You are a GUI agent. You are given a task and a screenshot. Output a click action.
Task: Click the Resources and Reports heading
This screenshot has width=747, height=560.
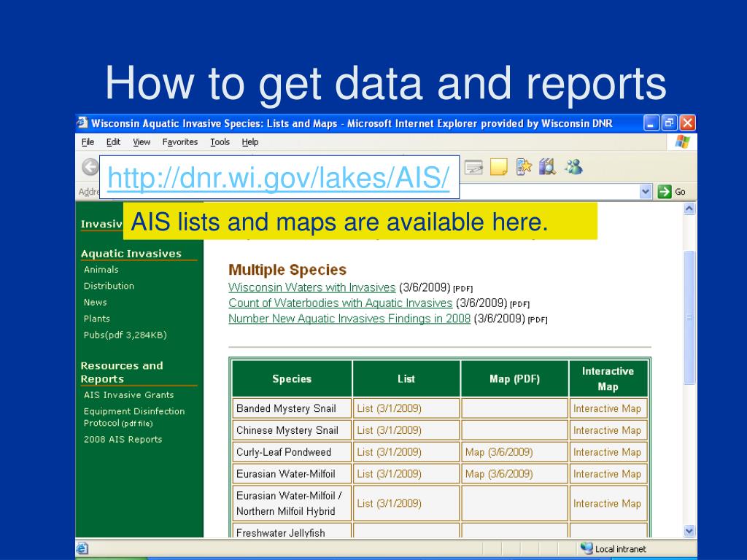122,373
